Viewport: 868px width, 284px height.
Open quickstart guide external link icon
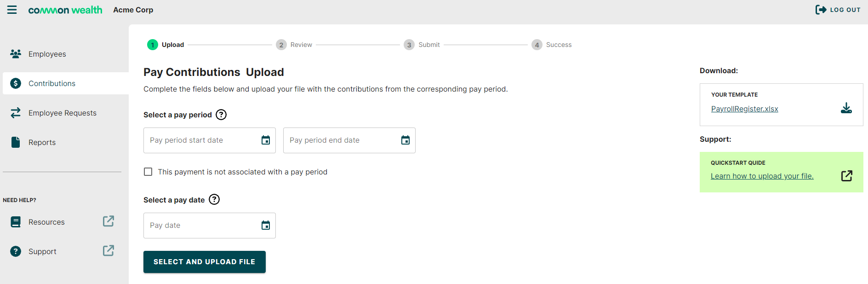click(x=846, y=176)
